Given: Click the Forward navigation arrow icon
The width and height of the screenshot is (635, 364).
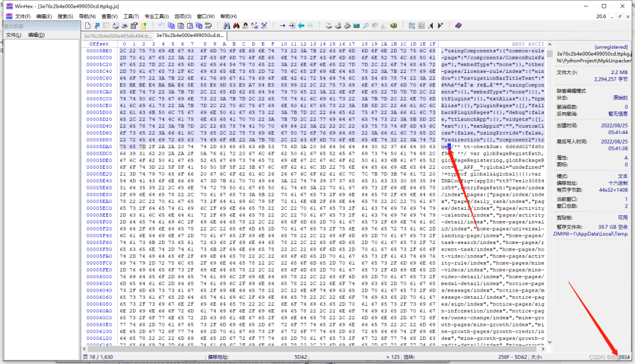Looking at the screenshot, I should pos(310,25).
